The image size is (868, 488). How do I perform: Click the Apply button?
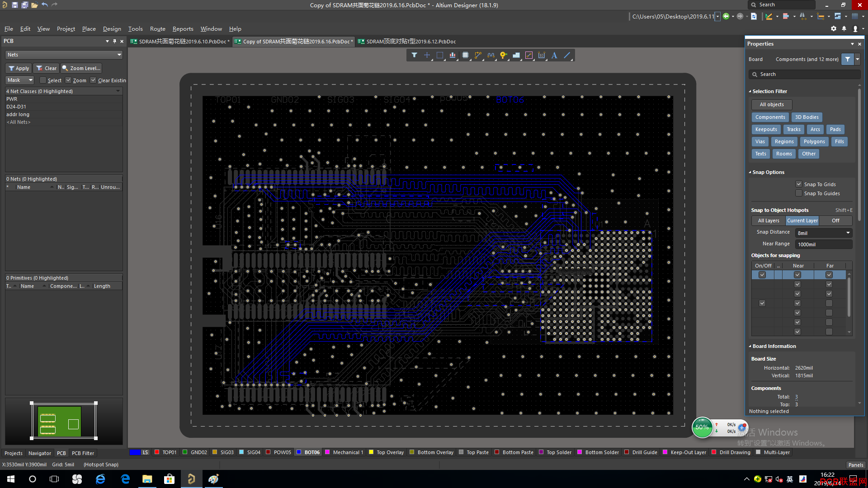(x=19, y=68)
